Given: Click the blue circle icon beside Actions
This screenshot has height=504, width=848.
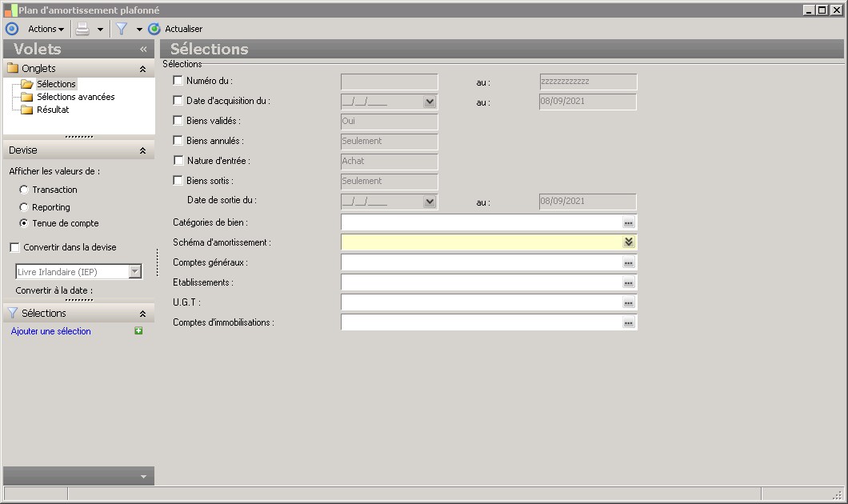Looking at the screenshot, I should pyautogui.click(x=12, y=29).
